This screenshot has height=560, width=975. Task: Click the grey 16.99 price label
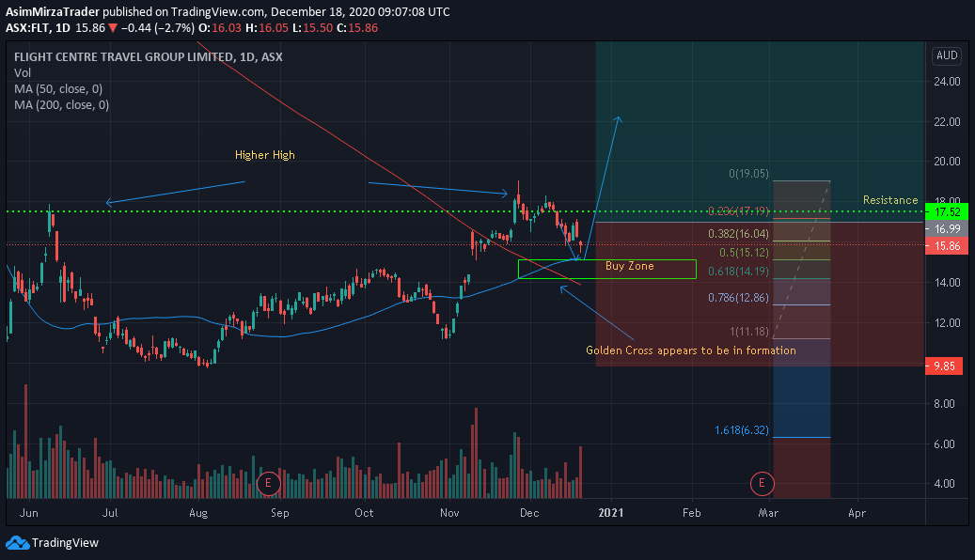pos(947,228)
